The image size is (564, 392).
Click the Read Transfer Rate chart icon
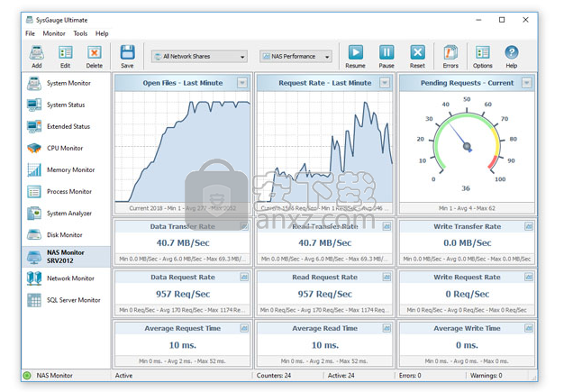pyautogui.click(x=387, y=226)
